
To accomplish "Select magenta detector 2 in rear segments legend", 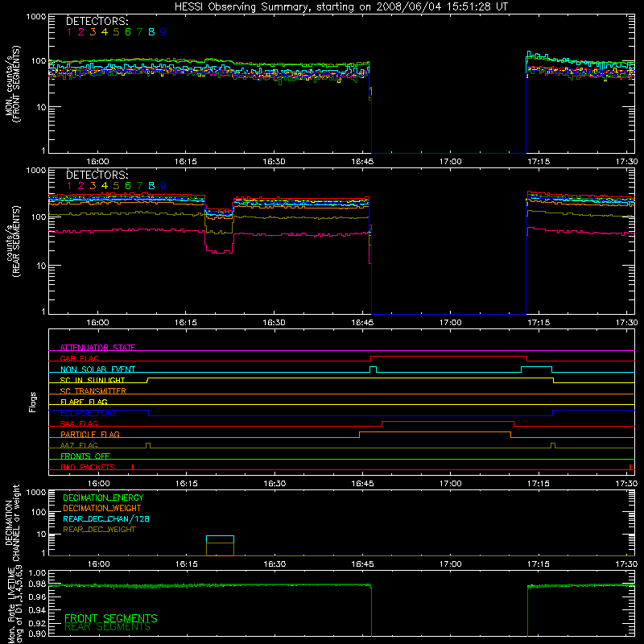I will click(81, 186).
